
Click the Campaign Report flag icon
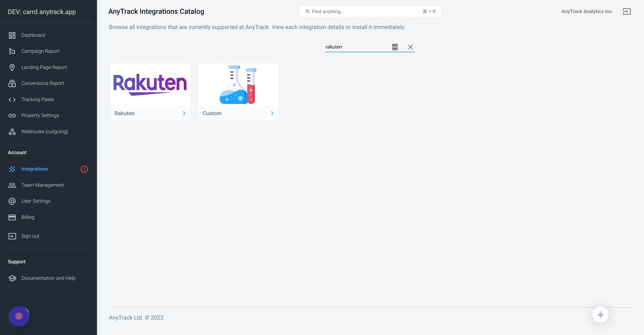click(x=12, y=51)
